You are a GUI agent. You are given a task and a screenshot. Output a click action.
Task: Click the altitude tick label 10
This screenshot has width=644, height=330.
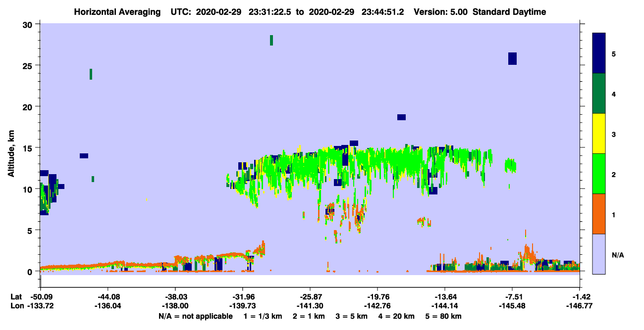(x=29, y=189)
